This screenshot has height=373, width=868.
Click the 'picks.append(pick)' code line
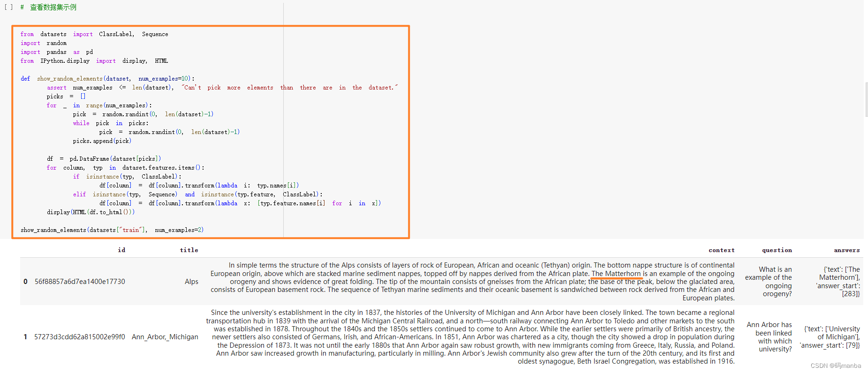[102, 141]
